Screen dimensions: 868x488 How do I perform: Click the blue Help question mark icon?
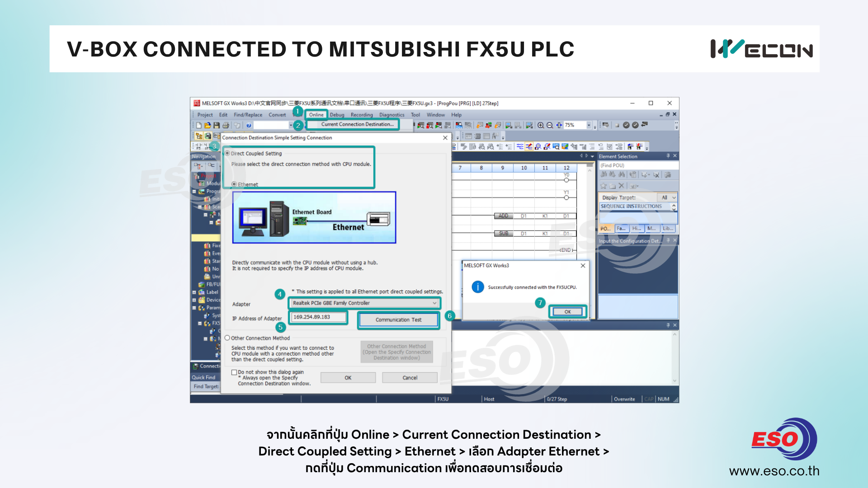tap(249, 125)
